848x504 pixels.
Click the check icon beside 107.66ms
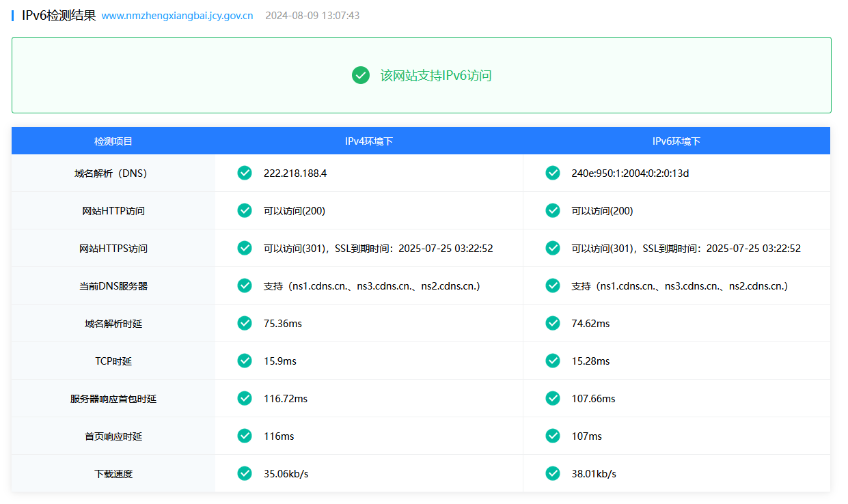pos(553,398)
